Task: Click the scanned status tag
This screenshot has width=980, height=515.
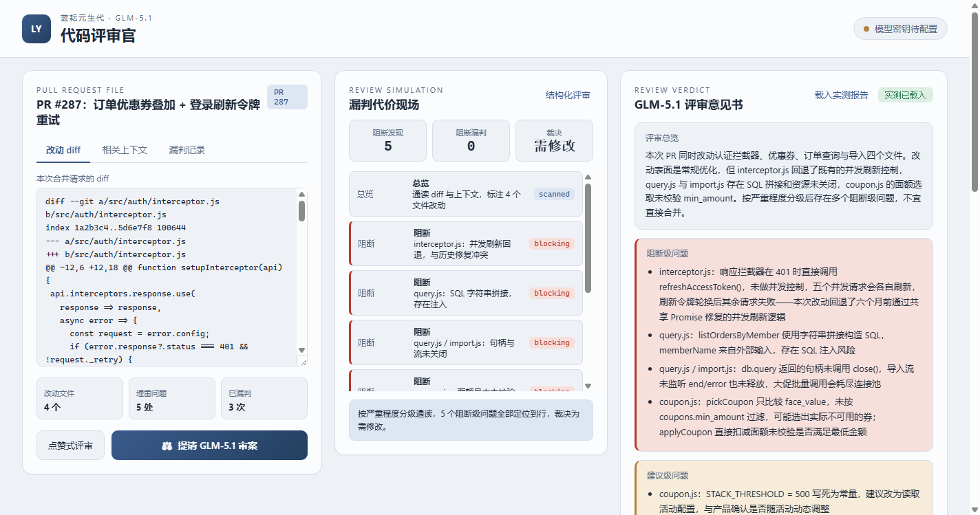Action: tap(554, 194)
